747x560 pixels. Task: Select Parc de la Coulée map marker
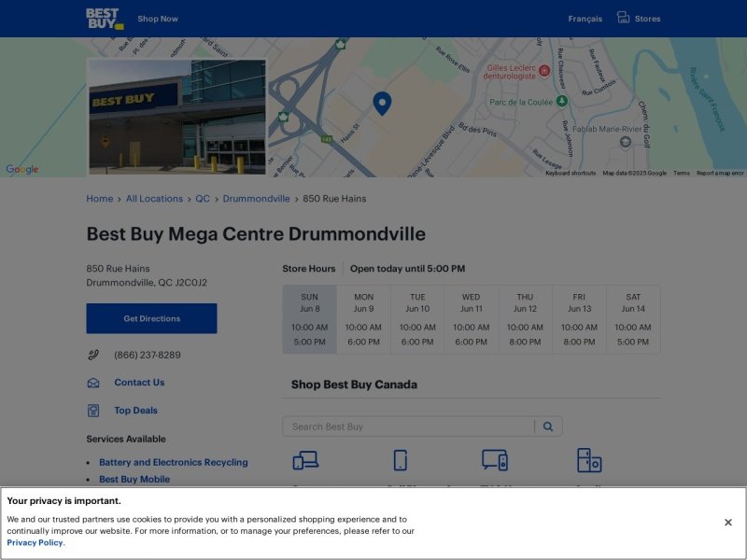click(x=562, y=101)
